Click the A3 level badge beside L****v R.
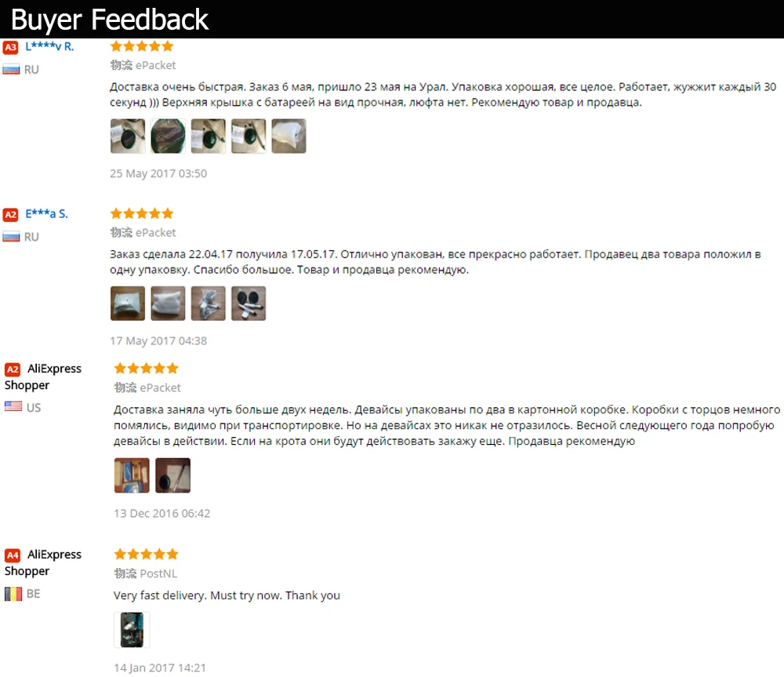Screen dimensions: 784x677 (10, 47)
